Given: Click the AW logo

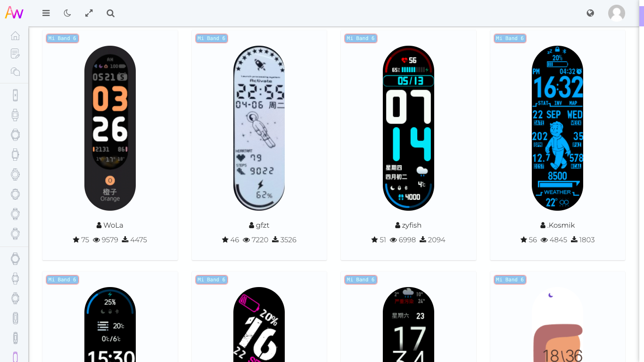Looking at the screenshot, I should click(14, 13).
